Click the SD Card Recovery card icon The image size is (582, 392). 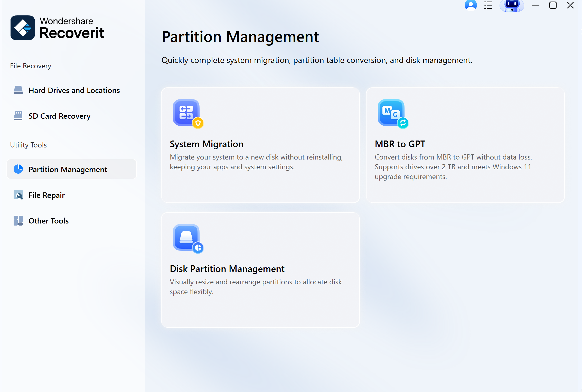[x=18, y=116]
